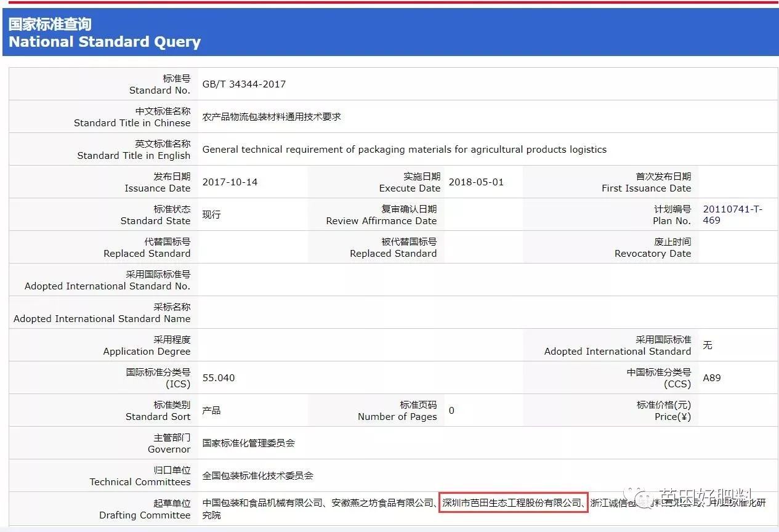Viewport: 779px width, 532px height.
Task: Click the plan number 20110741-T-469
Action: pos(733,215)
